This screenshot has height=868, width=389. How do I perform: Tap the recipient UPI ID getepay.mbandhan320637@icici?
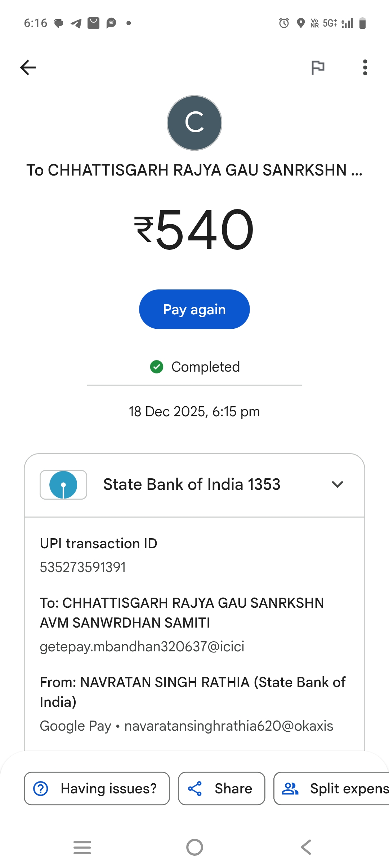pos(142,647)
